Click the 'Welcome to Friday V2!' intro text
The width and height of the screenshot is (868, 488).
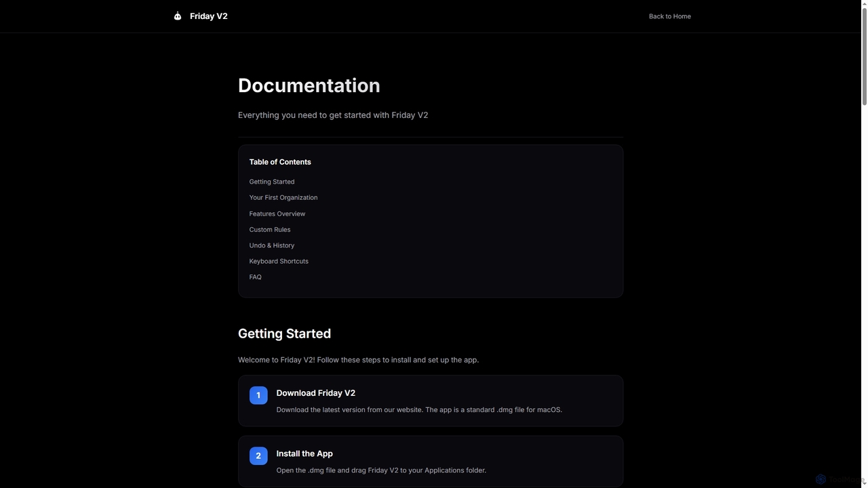pyautogui.click(x=358, y=360)
